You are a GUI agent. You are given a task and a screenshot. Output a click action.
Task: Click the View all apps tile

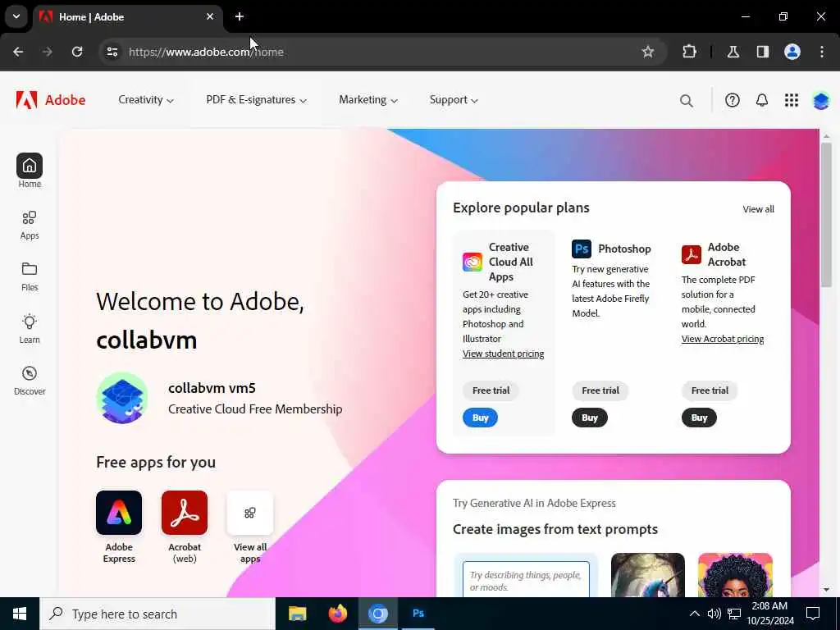tap(250, 513)
